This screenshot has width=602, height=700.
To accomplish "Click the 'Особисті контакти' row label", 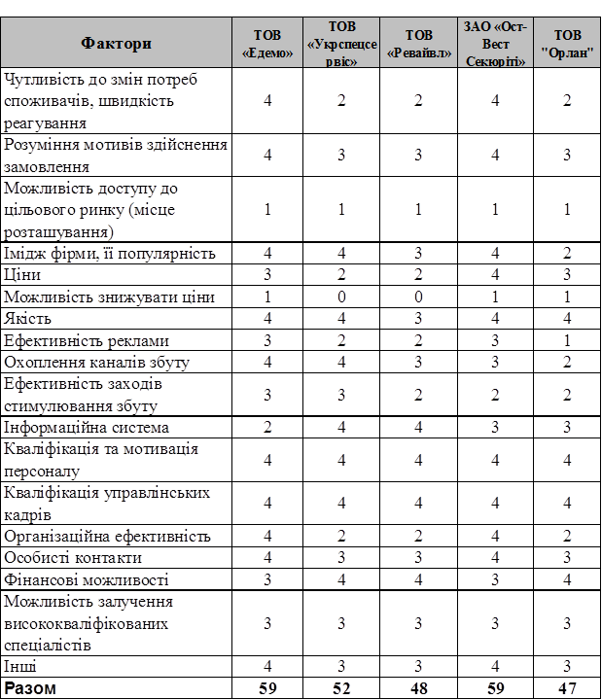I will [73, 558].
